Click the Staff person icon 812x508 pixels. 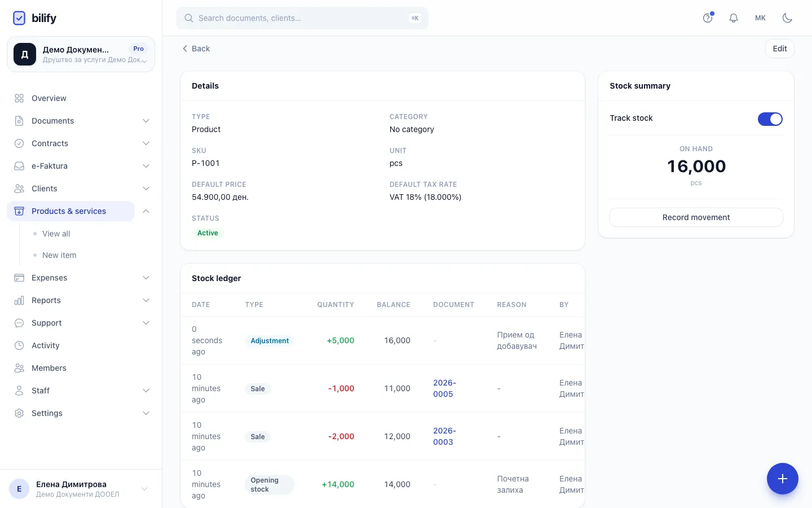click(x=19, y=391)
